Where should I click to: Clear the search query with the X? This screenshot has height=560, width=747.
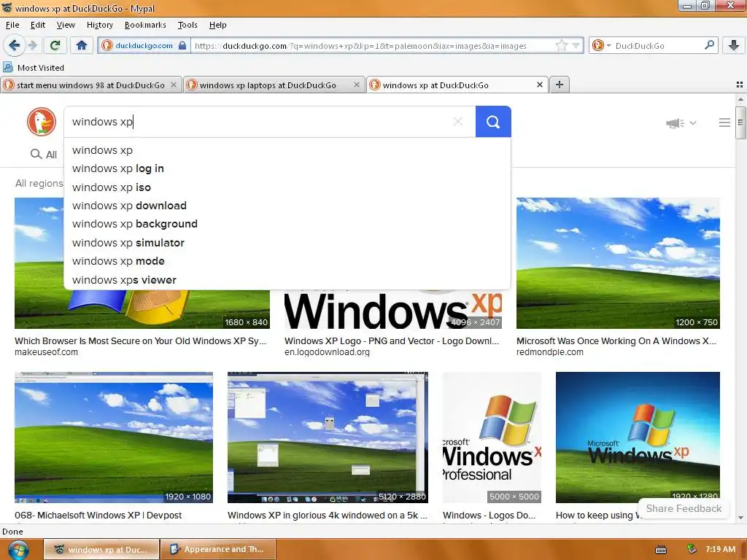[x=458, y=122]
